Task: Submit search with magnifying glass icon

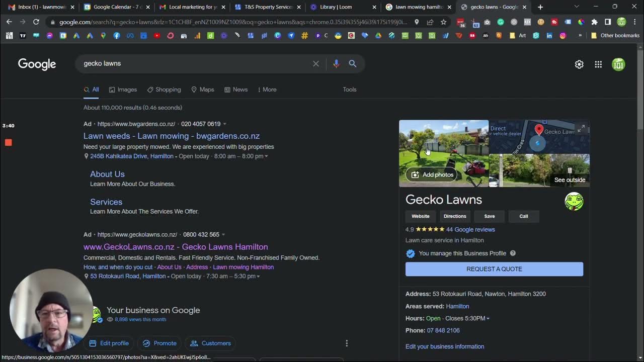Action: 353,64
